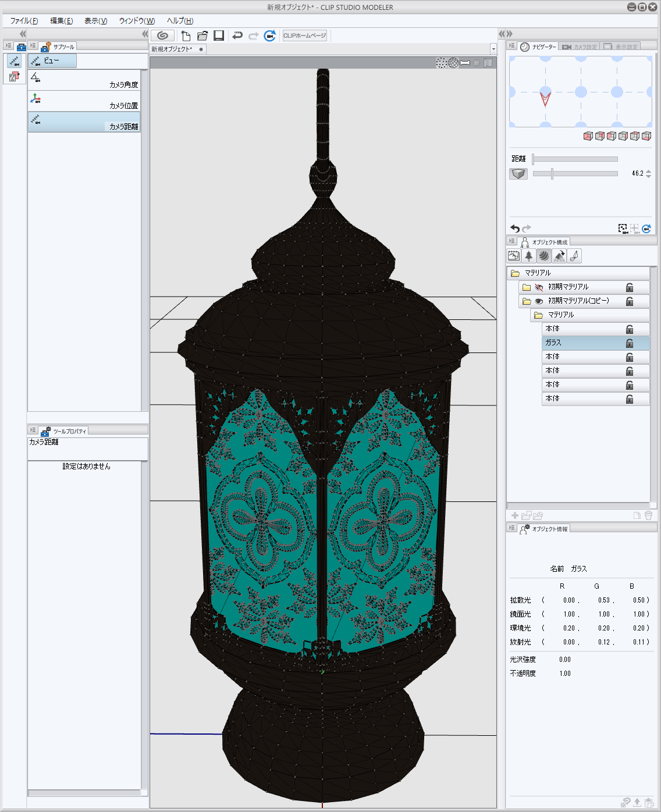661x812 pixels.
Task: Open the ツールプロパティ palette menu
Action: (x=33, y=430)
